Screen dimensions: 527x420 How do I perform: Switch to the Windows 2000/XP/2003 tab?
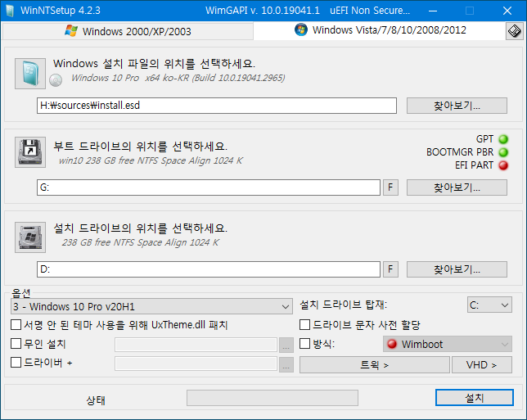tap(128, 31)
